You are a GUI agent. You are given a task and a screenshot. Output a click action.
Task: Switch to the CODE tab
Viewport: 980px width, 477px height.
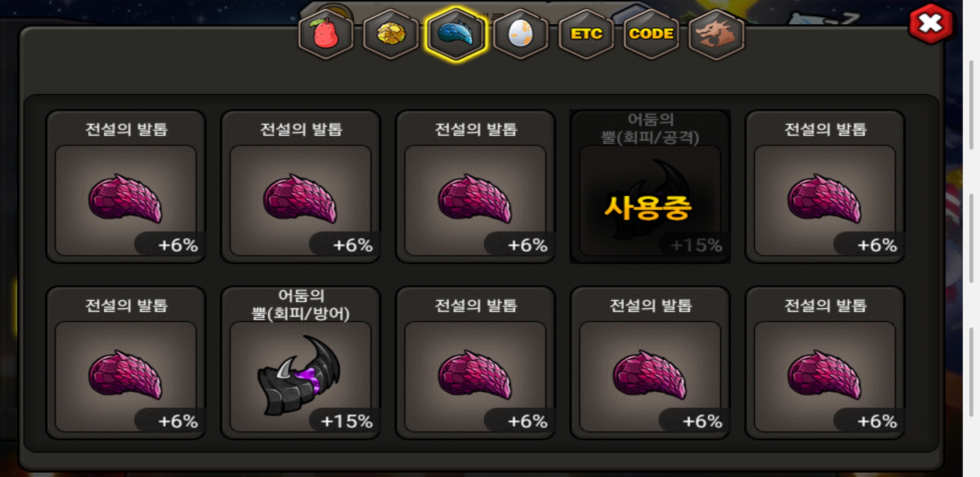pos(651,34)
